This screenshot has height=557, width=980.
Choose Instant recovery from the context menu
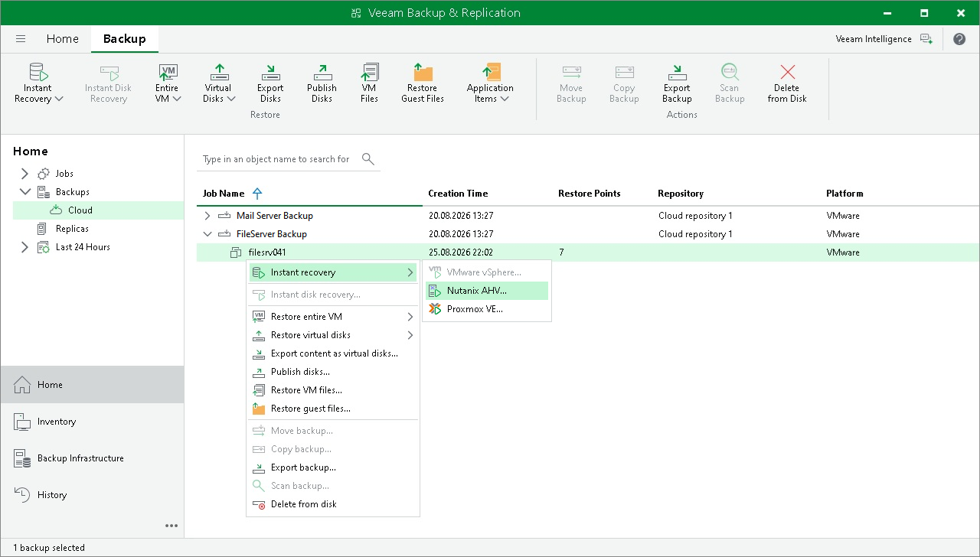coord(333,272)
